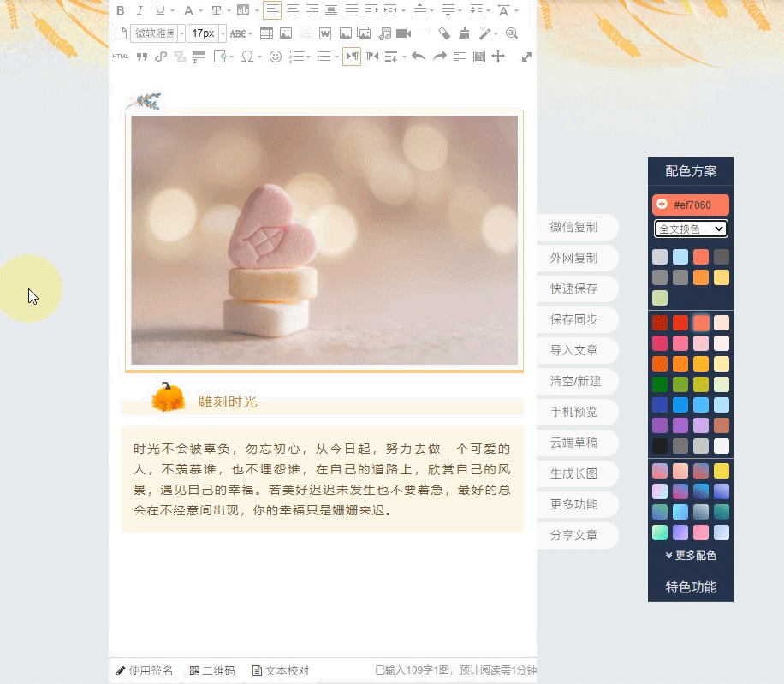Open the 全文换色 dropdown
This screenshot has height=684, width=784.
(x=691, y=229)
